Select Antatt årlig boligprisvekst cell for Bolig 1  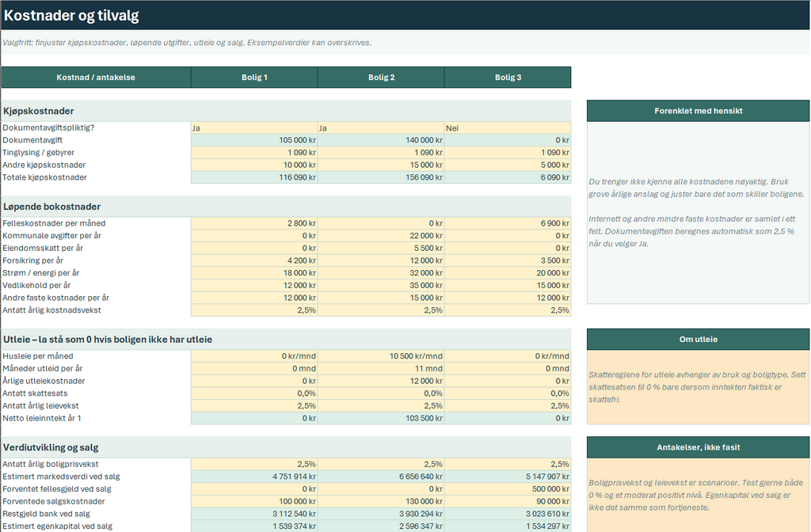click(x=254, y=464)
